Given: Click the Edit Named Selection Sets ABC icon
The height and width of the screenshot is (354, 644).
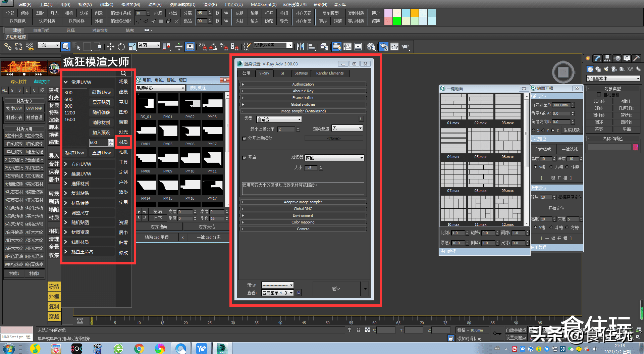Looking at the screenshot, I should (247, 46).
